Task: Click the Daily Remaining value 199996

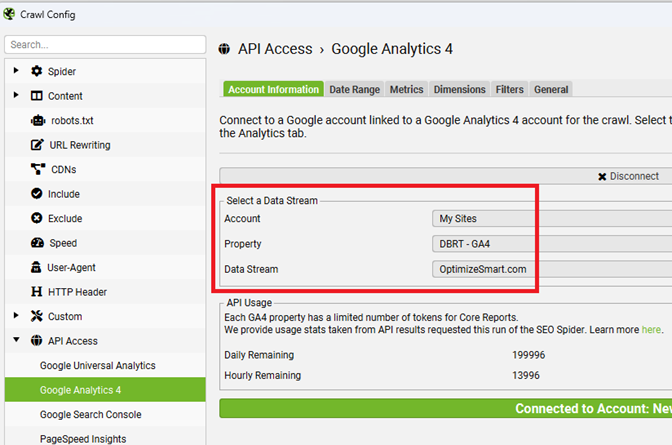Action: pos(528,355)
